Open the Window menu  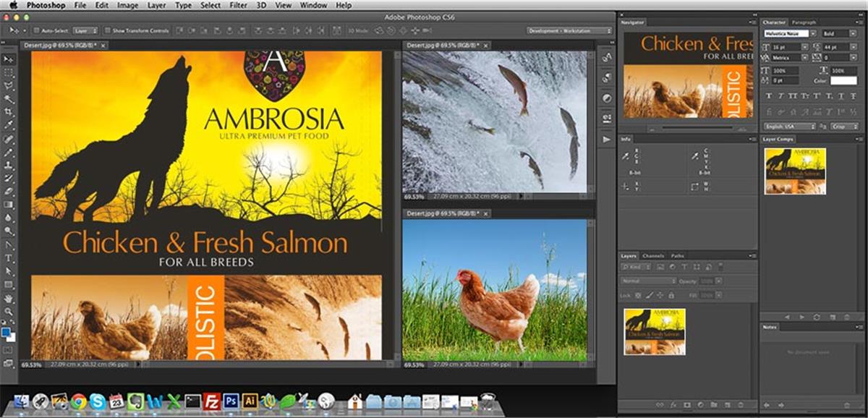click(x=313, y=5)
